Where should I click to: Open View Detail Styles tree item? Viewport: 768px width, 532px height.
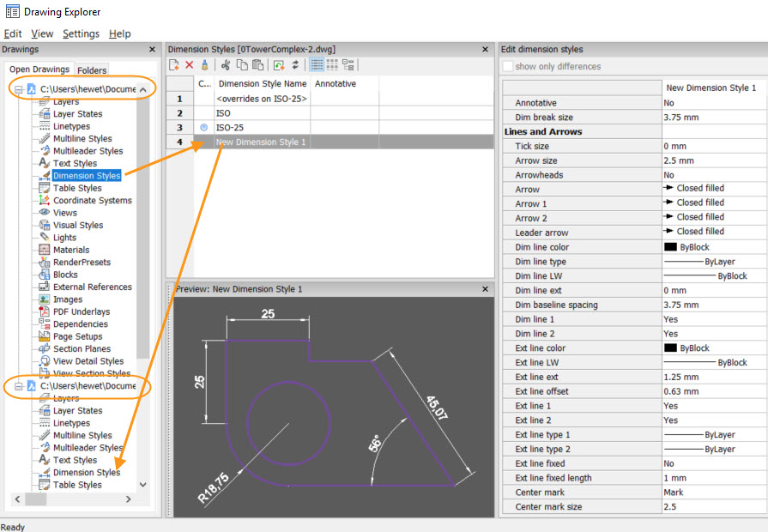[x=88, y=361]
